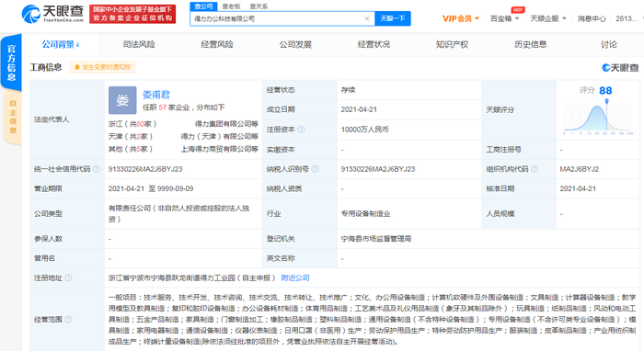
Task: Expand the VIP会员 dropdown
Action: tap(461, 18)
